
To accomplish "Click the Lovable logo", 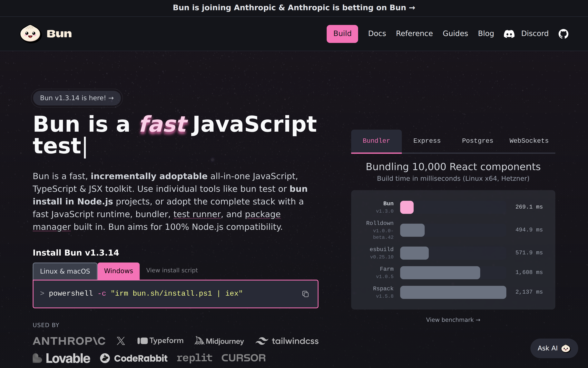I will coord(61,358).
